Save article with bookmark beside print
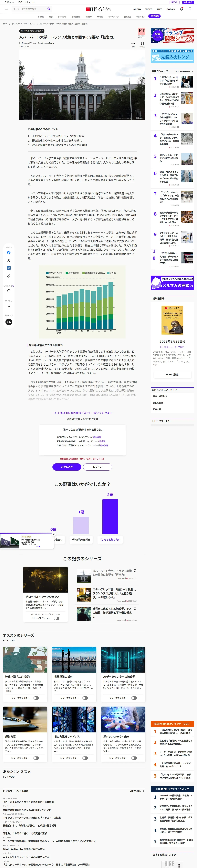 pos(142,43)
